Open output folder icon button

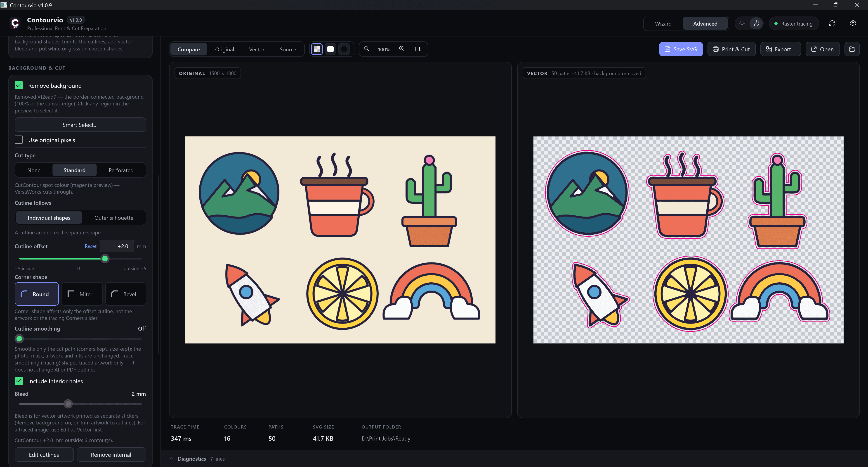point(852,49)
